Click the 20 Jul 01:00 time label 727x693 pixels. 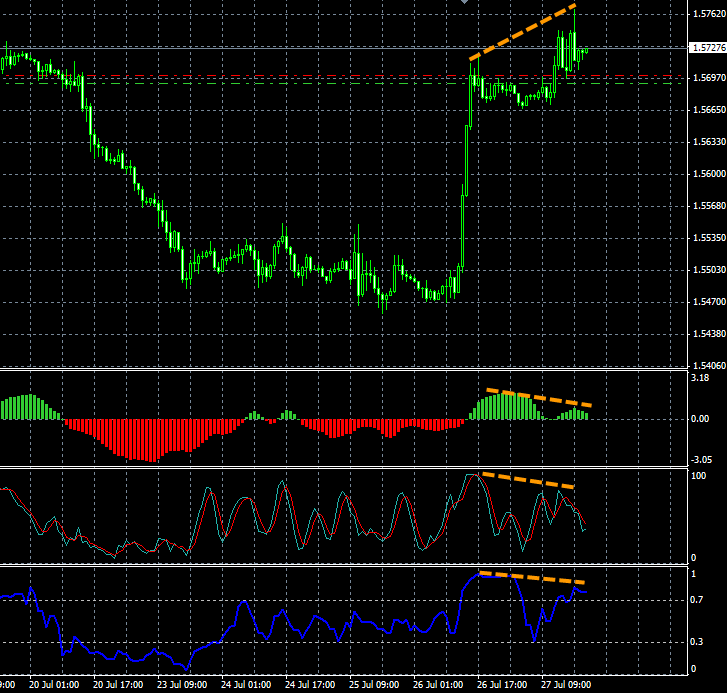[54, 685]
